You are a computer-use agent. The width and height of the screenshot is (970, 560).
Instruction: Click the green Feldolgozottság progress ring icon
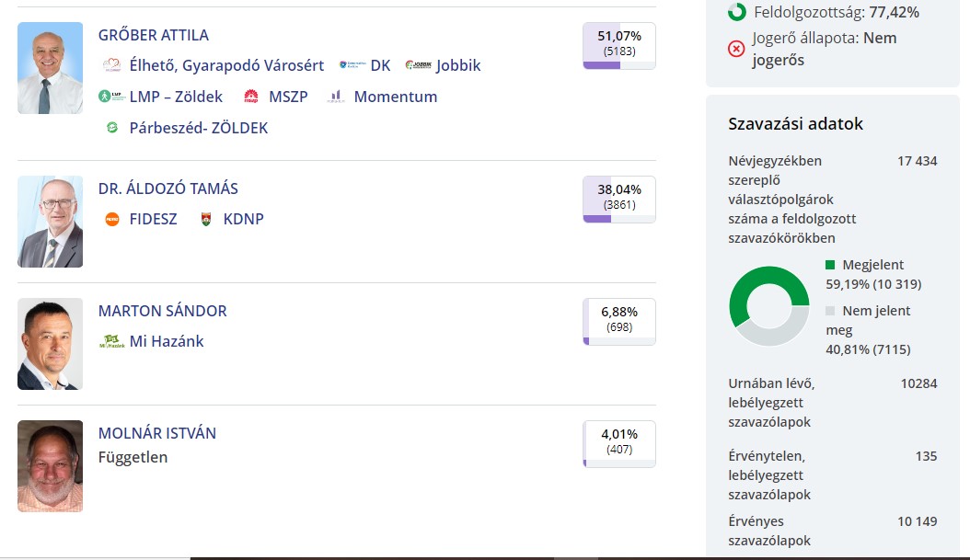(736, 12)
